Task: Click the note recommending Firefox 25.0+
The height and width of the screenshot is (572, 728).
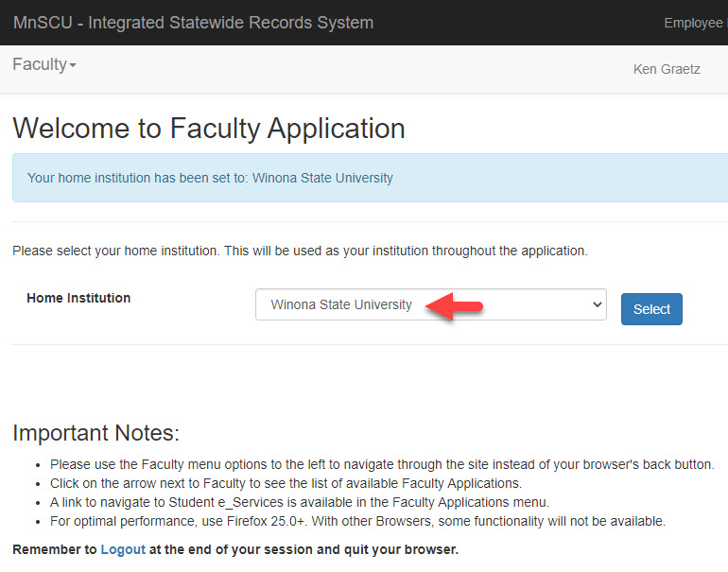Action: [x=357, y=521]
